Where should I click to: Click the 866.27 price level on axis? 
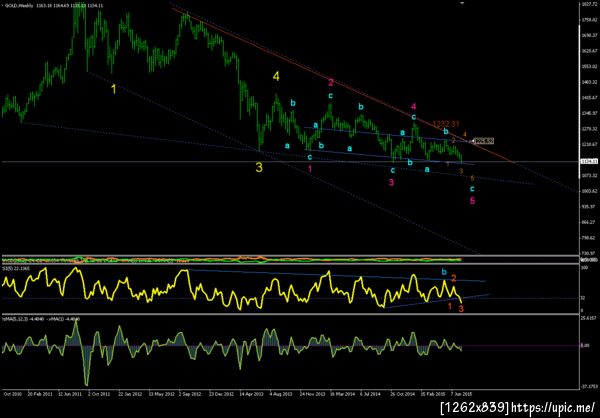589,222
